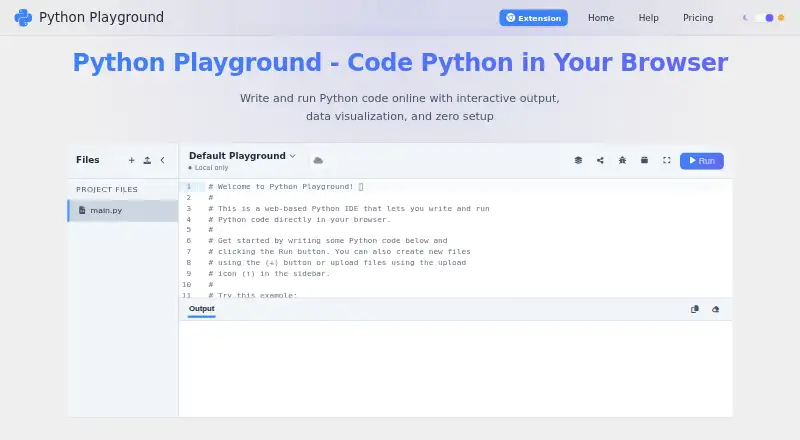Click the moon icon beside theme switch
This screenshot has width=800, height=440.
(745, 18)
